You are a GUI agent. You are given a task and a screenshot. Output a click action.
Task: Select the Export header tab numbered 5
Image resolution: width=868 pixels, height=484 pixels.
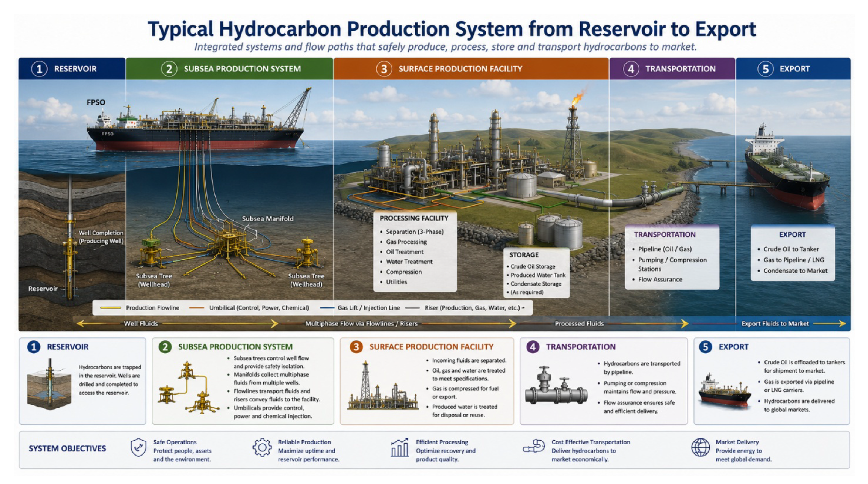click(793, 69)
